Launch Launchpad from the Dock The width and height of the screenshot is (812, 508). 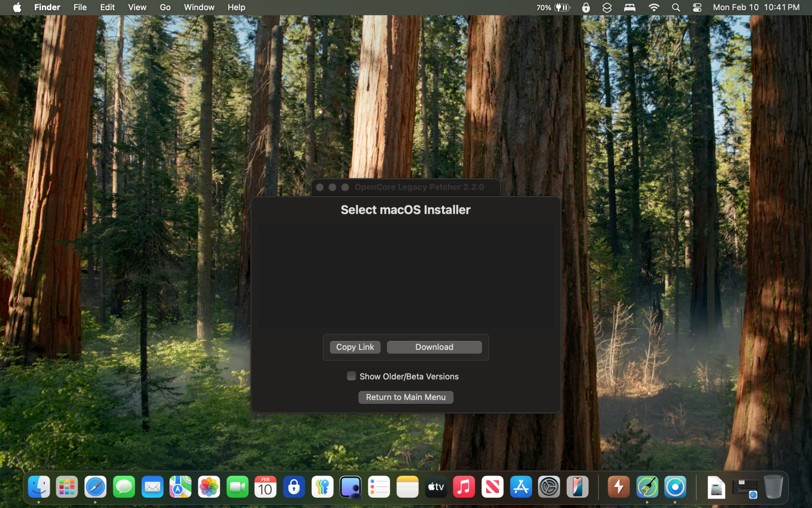67,487
